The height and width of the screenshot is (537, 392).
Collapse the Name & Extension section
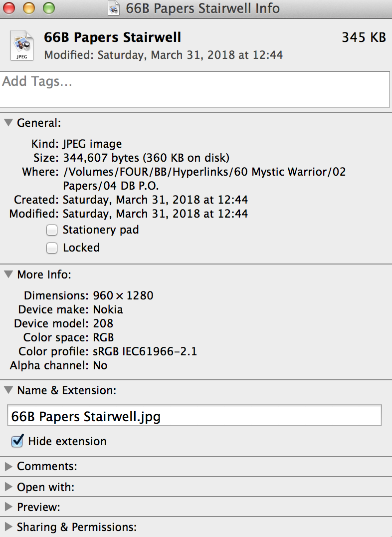pos(8,390)
